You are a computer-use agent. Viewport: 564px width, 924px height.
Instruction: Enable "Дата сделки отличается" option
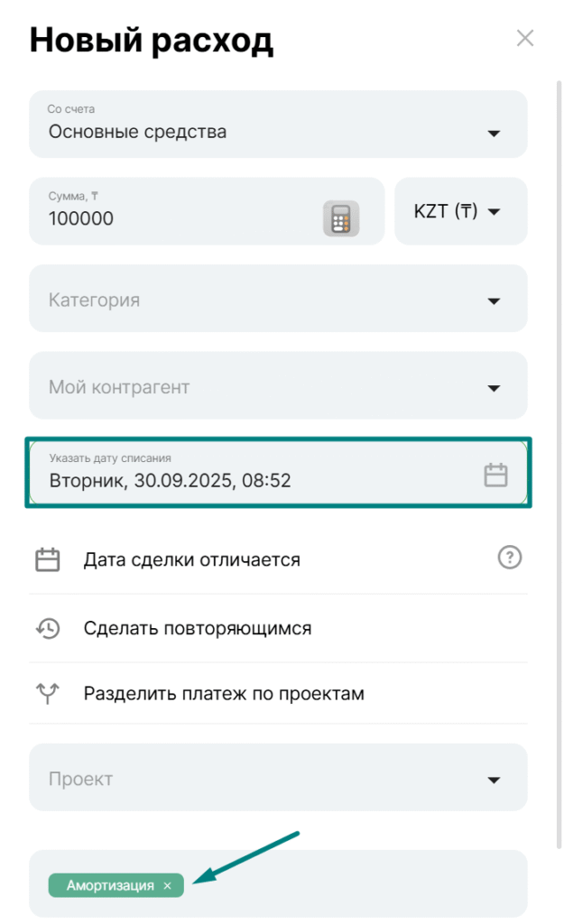pos(191,559)
